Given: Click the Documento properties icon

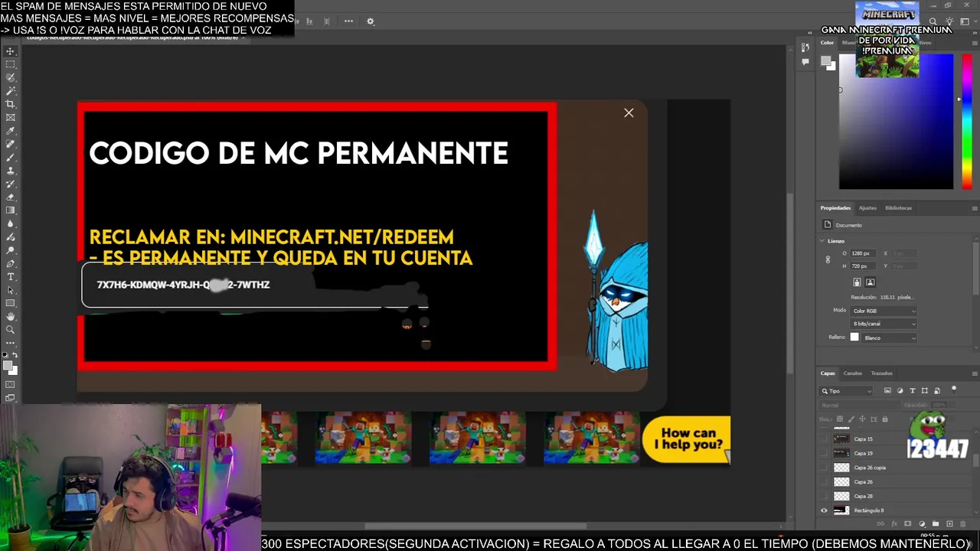Looking at the screenshot, I should 827,225.
